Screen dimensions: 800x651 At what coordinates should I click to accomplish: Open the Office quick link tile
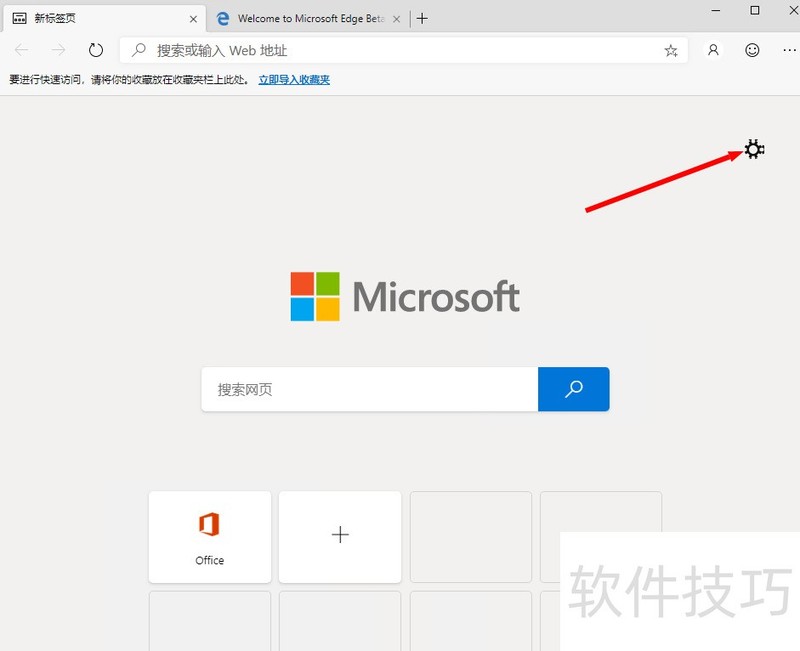(x=210, y=537)
